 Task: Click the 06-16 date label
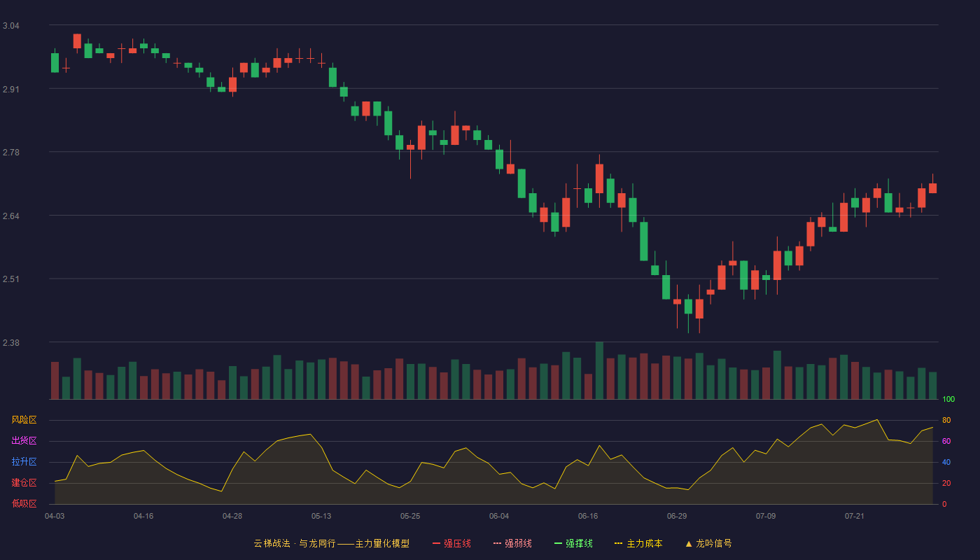coord(588,516)
